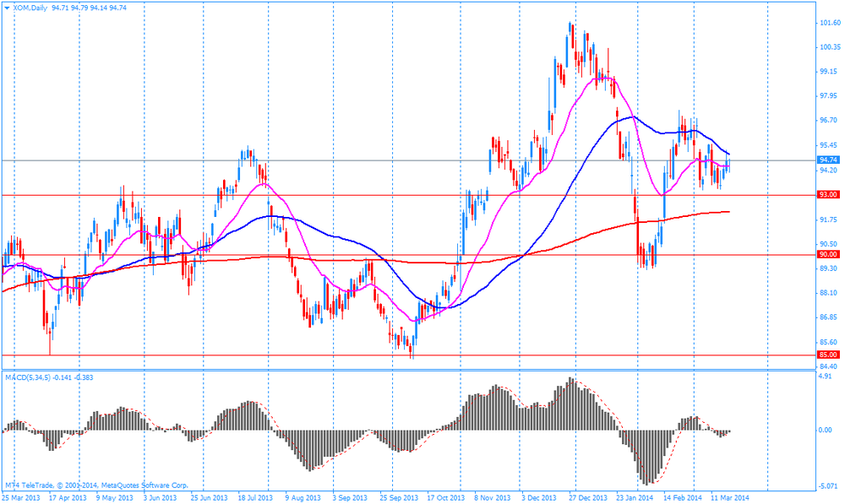This screenshot has width=845, height=504.
Task: Click the 3 Dec 2013 date label
Action: (538, 497)
